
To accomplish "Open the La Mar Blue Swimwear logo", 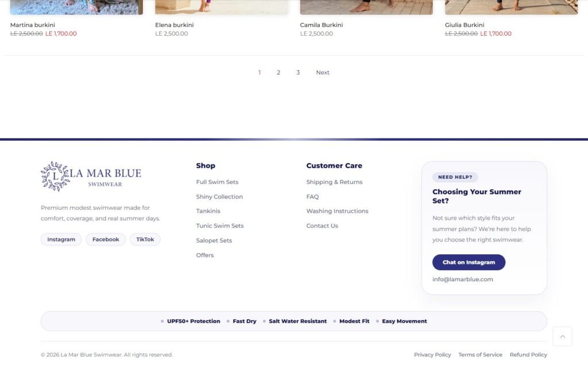I will [91, 177].
